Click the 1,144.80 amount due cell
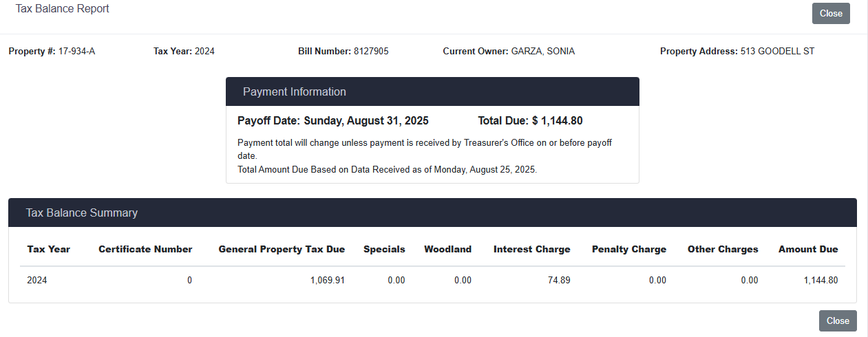 [821, 281]
